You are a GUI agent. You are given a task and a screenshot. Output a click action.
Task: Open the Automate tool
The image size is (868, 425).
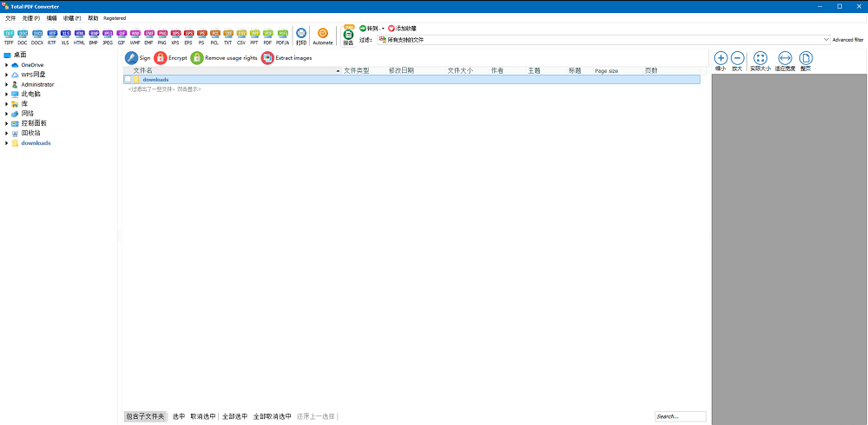point(323,36)
